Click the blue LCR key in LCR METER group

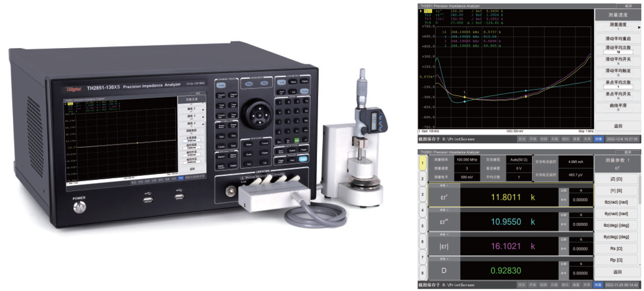282,82
